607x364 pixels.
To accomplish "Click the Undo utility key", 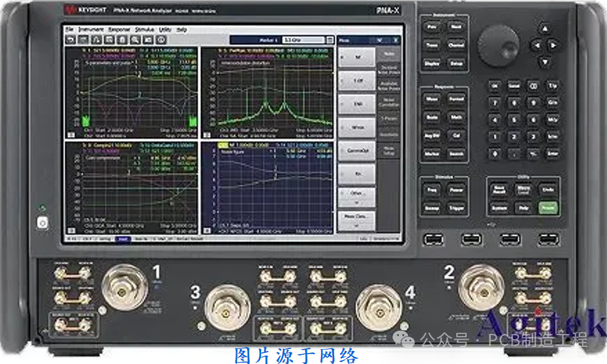I will [548, 190].
